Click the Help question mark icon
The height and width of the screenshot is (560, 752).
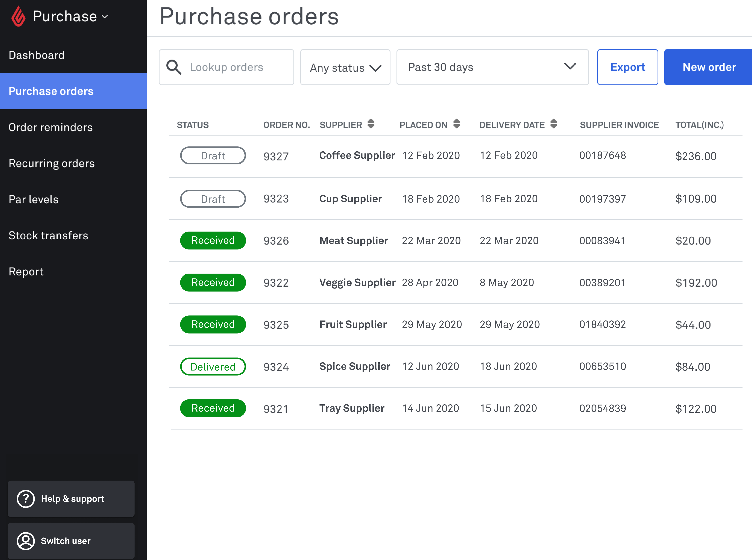tap(26, 499)
